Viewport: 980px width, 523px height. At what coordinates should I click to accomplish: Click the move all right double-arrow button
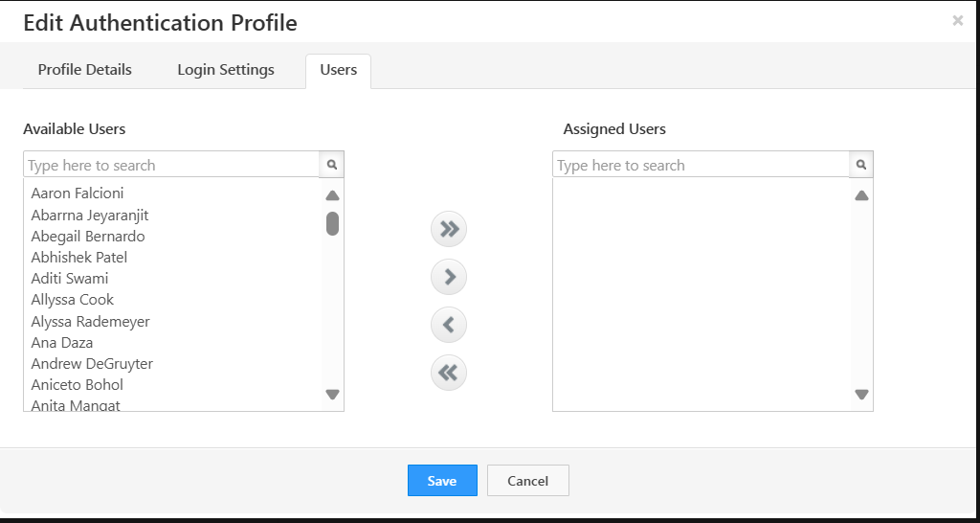[449, 229]
